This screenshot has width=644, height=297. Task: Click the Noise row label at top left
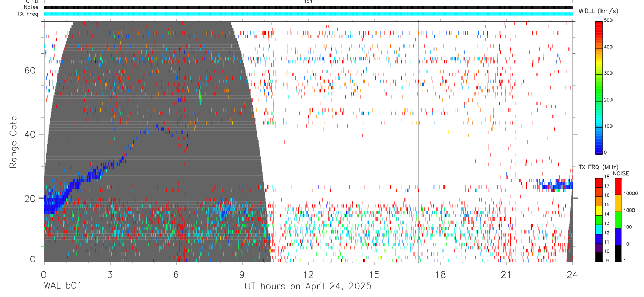click(x=31, y=7)
